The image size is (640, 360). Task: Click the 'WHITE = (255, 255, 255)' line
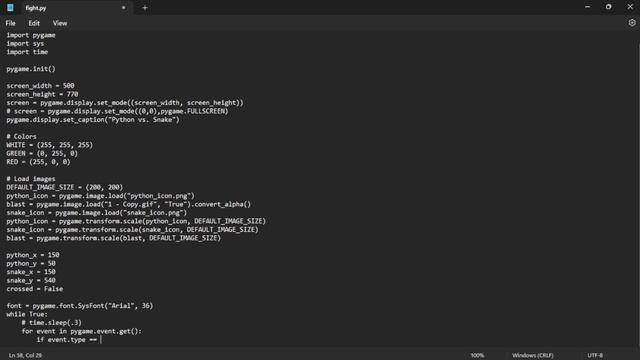point(50,145)
